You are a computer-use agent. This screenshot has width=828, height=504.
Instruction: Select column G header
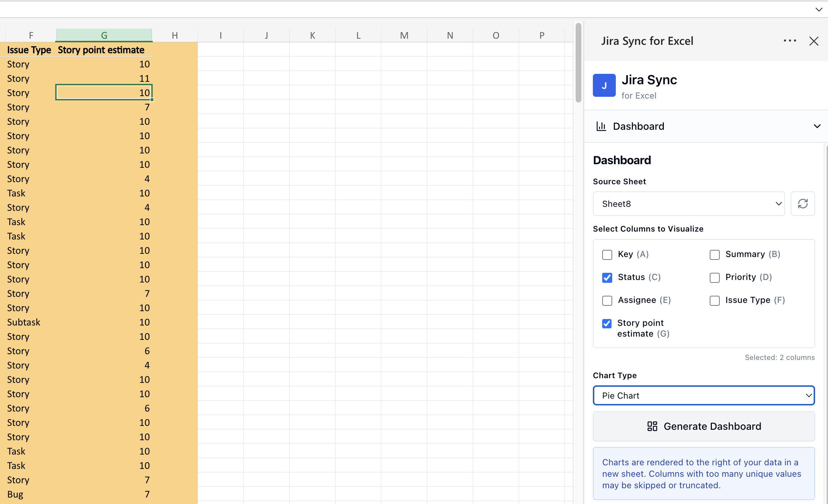pyautogui.click(x=104, y=35)
